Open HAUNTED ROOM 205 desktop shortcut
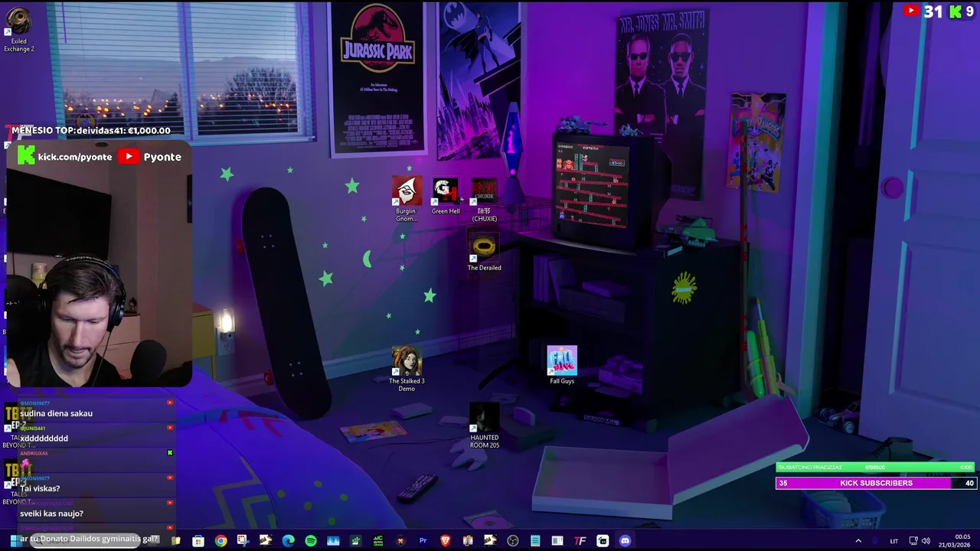The width and height of the screenshot is (980, 551). [x=485, y=425]
